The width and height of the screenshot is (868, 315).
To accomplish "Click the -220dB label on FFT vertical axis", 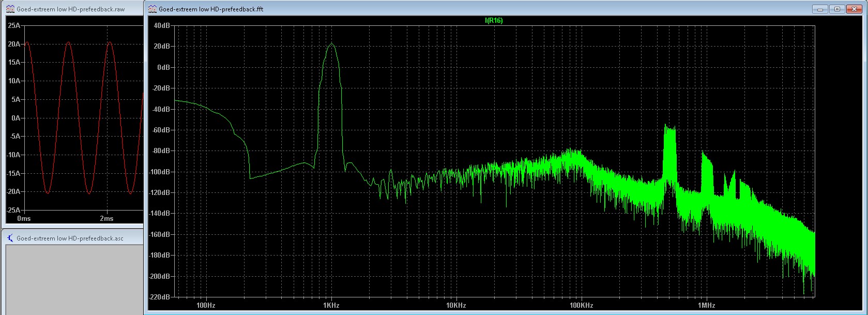I will pos(159,297).
